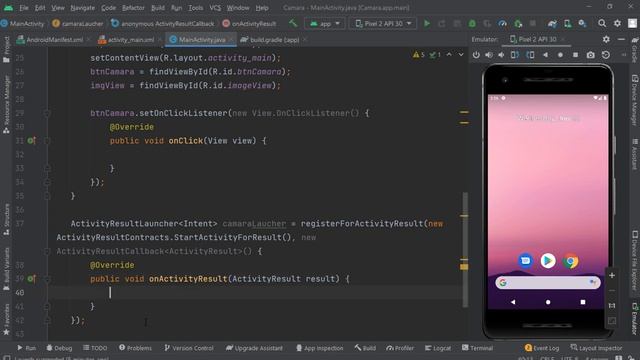This screenshot has width=640, height=360.
Task: Tap phone navigation back button
Action: [513, 302]
